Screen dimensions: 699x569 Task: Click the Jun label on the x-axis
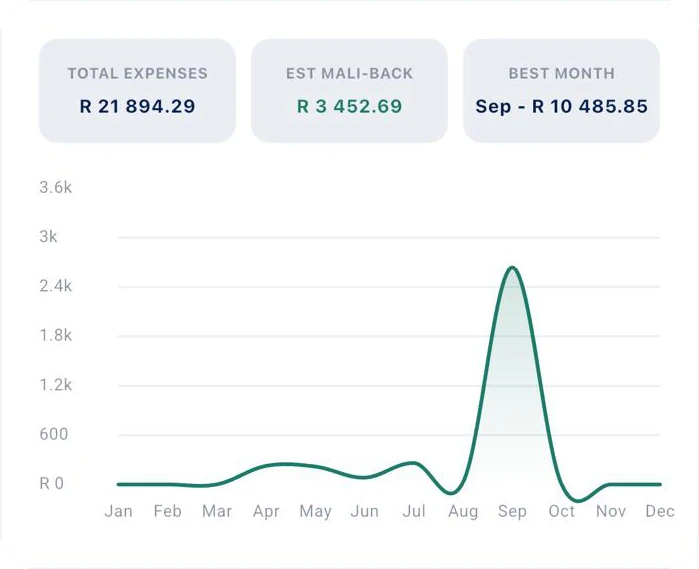tap(365, 511)
